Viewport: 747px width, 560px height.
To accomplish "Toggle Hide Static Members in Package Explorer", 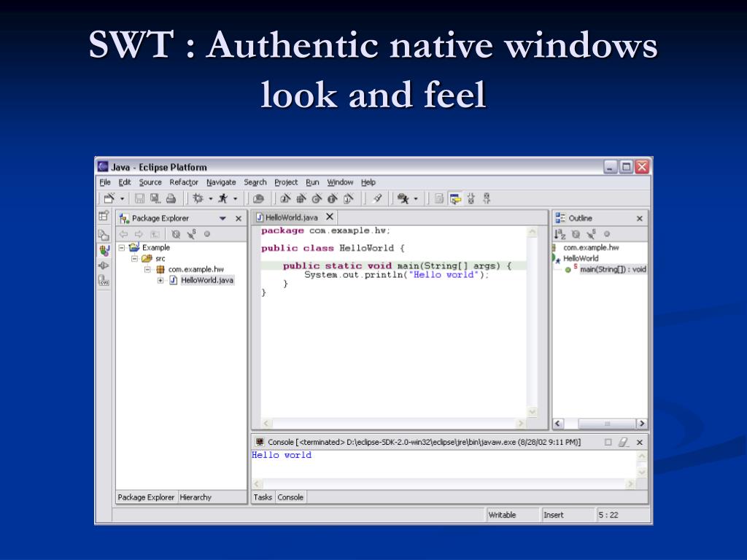I will point(192,234).
